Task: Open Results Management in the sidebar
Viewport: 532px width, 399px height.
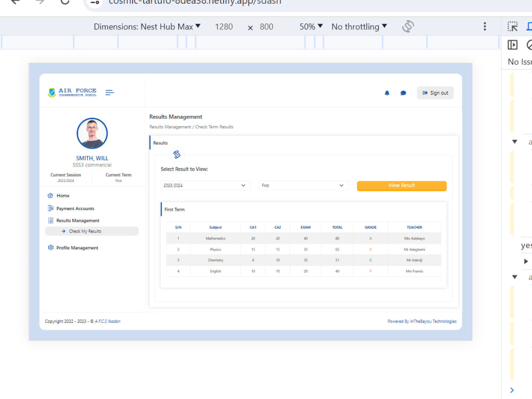Action: [78, 221]
